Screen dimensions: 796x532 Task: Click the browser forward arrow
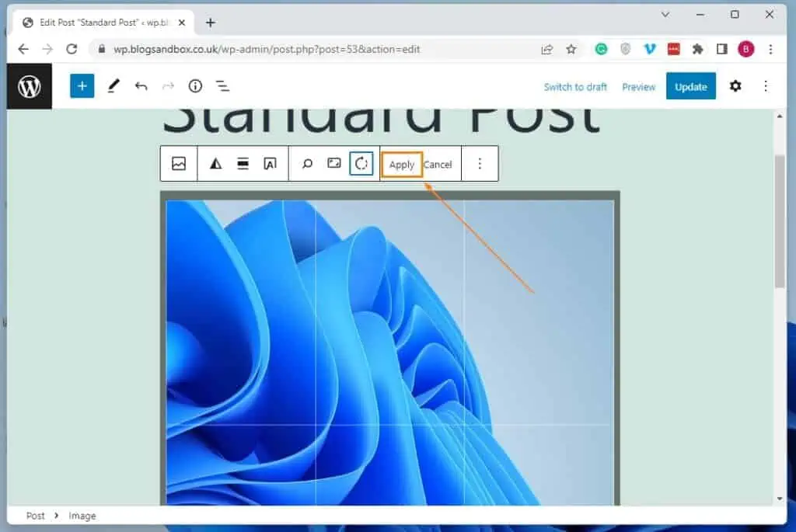click(47, 49)
